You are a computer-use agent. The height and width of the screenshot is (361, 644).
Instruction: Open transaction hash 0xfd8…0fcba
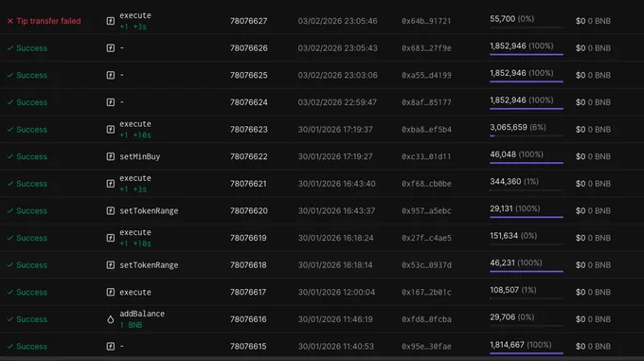(x=426, y=319)
